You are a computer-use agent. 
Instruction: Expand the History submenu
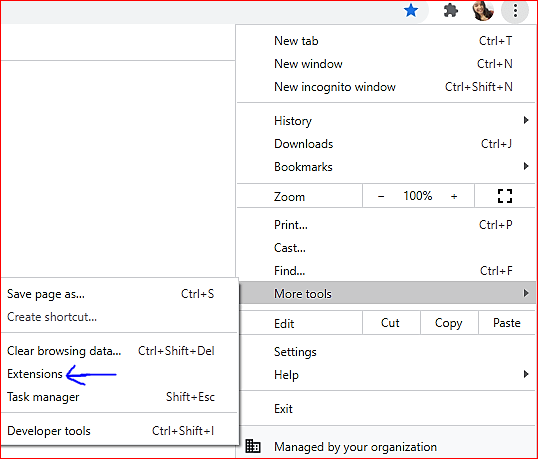[386, 121]
